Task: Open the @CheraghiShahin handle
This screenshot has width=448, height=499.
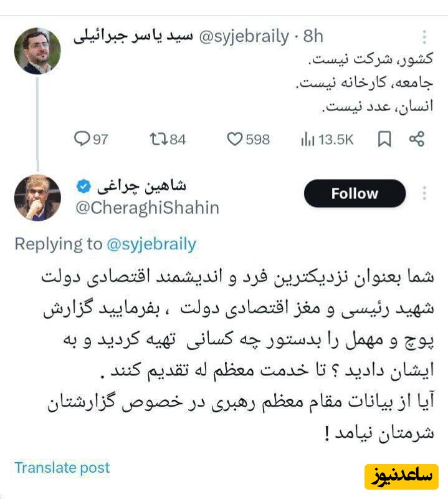Action: pos(147,207)
